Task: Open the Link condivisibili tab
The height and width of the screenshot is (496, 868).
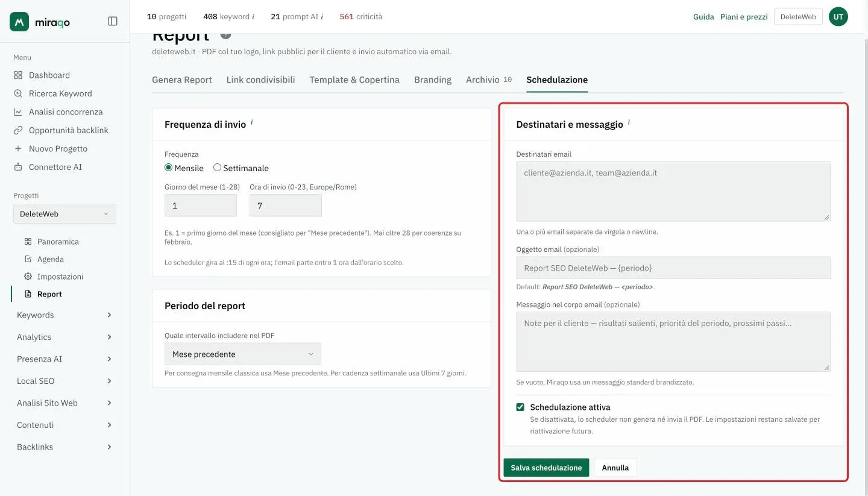Action: tap(261, 80)
